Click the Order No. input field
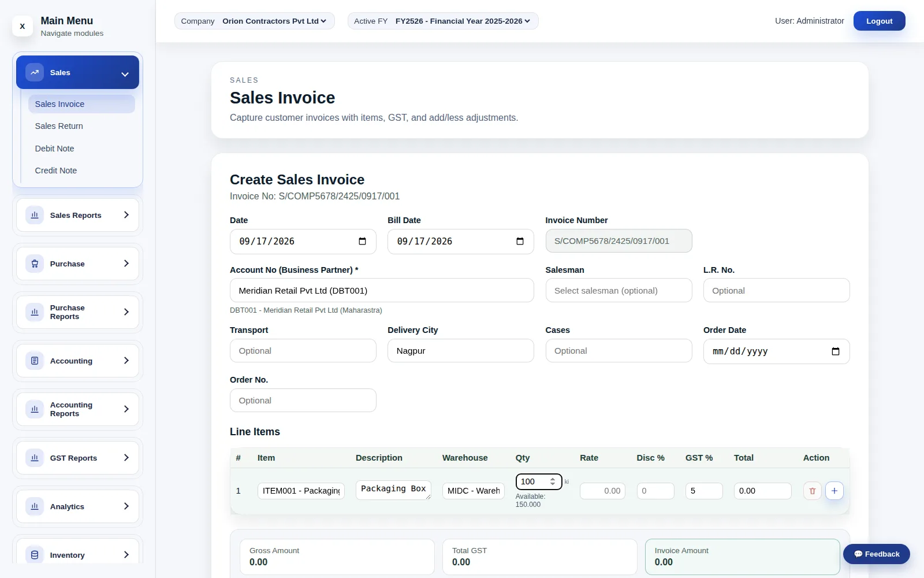This screenshot has width=924, height=578. 303,400
